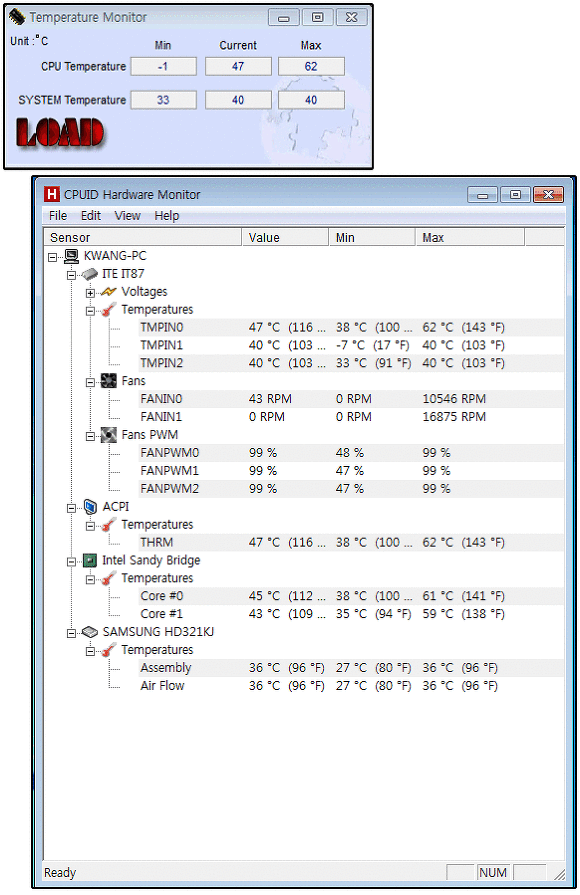Select the FANPWM0 row
This screenshot has height=895, width=580.
click(x=351, y=453)
